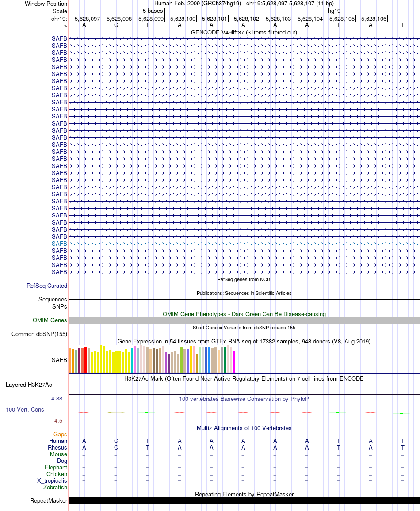Click the -4.5 PhyloP lower scale value
420x511 pixels.
point(57,421)
